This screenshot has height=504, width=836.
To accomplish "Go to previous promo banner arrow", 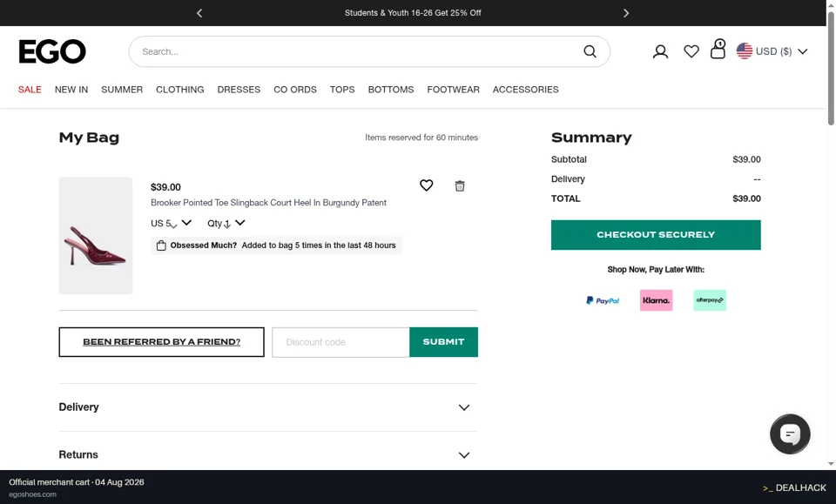I will (x=199, y=13).
